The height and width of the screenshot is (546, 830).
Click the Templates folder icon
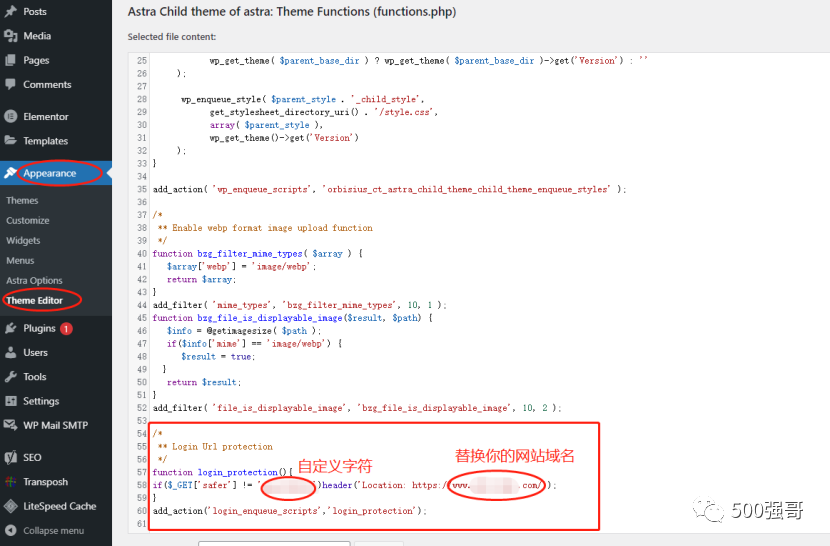coord(11,140)
